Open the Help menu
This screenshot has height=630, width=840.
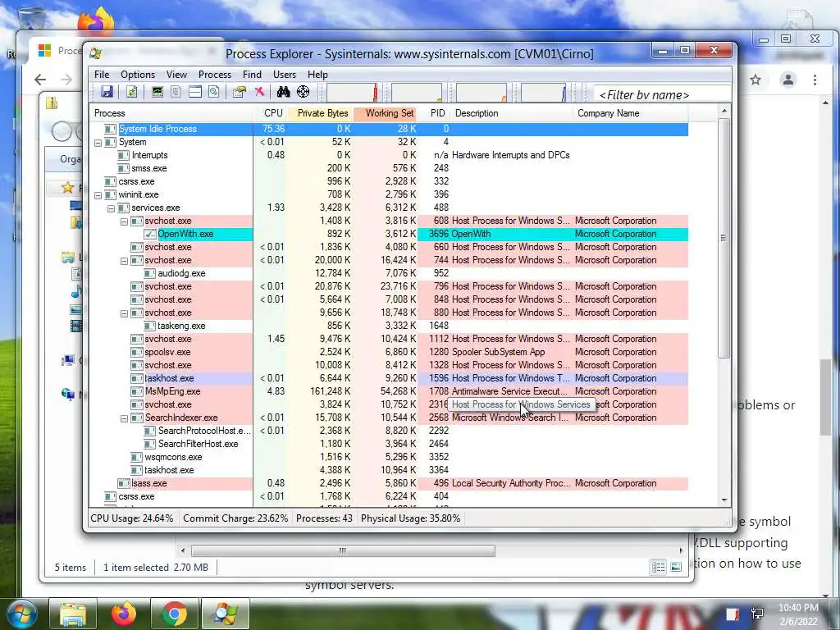(x=317, y=75)
